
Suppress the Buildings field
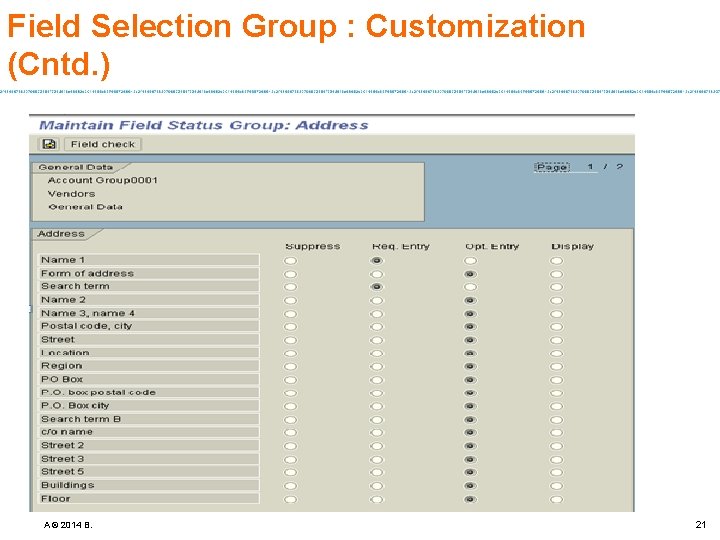coord(291,485)
